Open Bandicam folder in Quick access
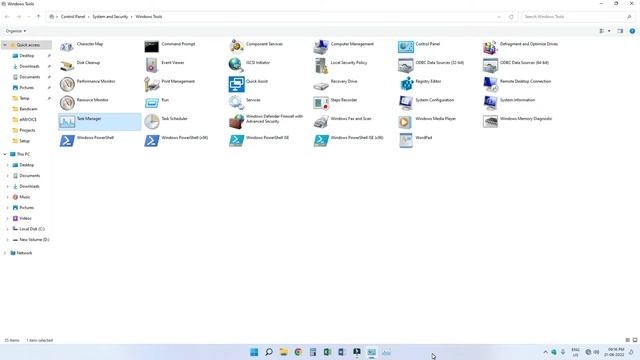This screenshot has height=360, width=640. pos(28,109)
